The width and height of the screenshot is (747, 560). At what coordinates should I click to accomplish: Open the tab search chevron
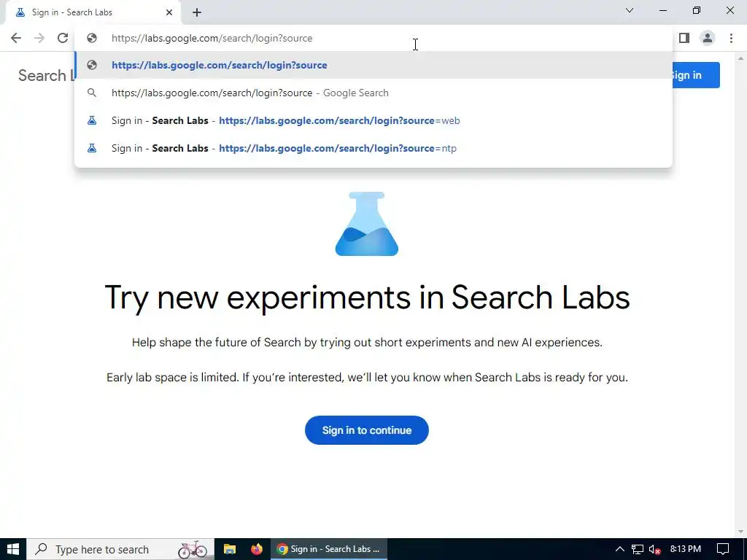(630, 10)
